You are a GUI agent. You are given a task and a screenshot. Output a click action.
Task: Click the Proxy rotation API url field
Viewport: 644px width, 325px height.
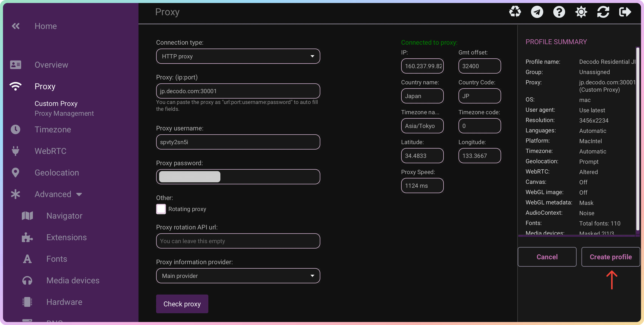238,241
